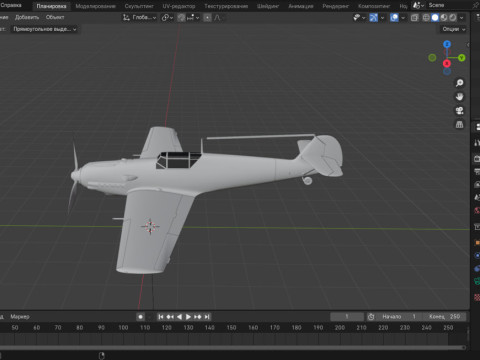Jump to timeline end frame
The width and height of the screenshot is (480, 360).
(207, 317)
